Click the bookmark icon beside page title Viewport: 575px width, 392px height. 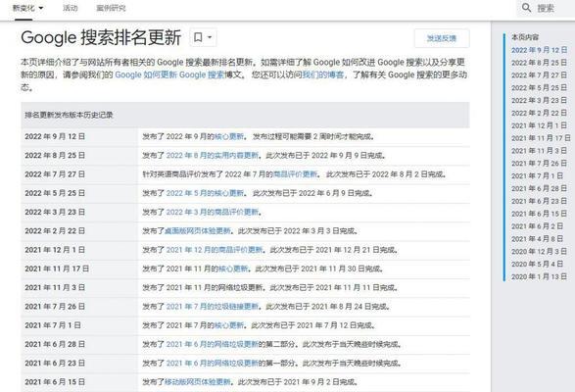coord(198,37)
